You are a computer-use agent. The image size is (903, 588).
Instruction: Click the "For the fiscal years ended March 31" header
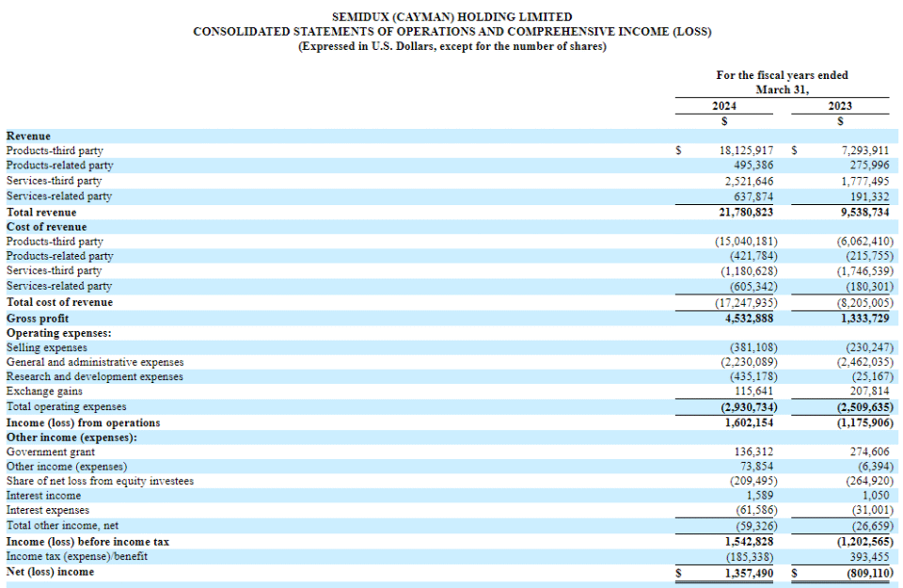[x=782, y=83]
